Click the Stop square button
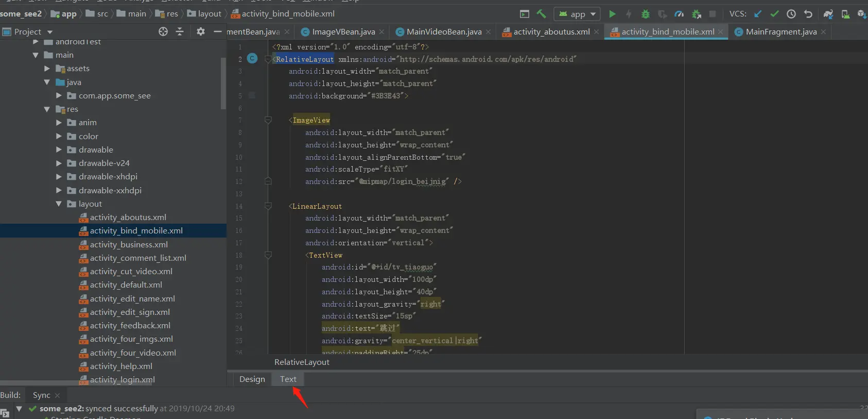 pos(713,14)
